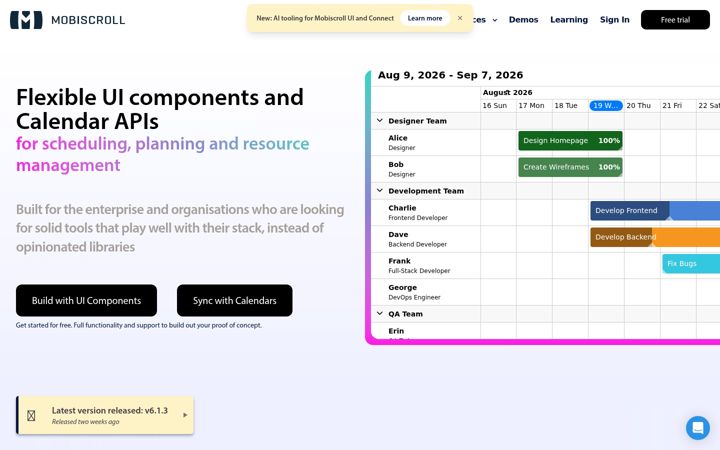The width and height of the screenshot is (720, 450).
Task: Open the Demos menu item
Action: (523, 20)
